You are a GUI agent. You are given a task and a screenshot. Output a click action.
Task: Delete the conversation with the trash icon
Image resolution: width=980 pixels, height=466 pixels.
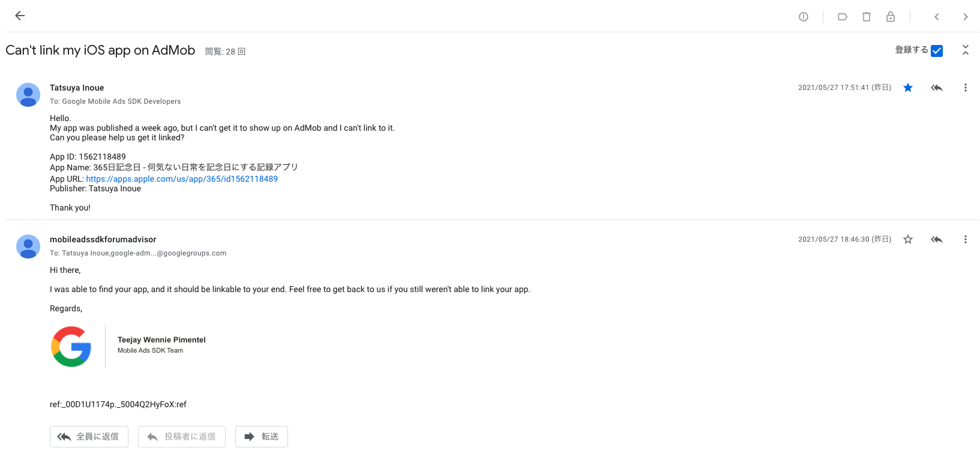click(x=867, y=17)
